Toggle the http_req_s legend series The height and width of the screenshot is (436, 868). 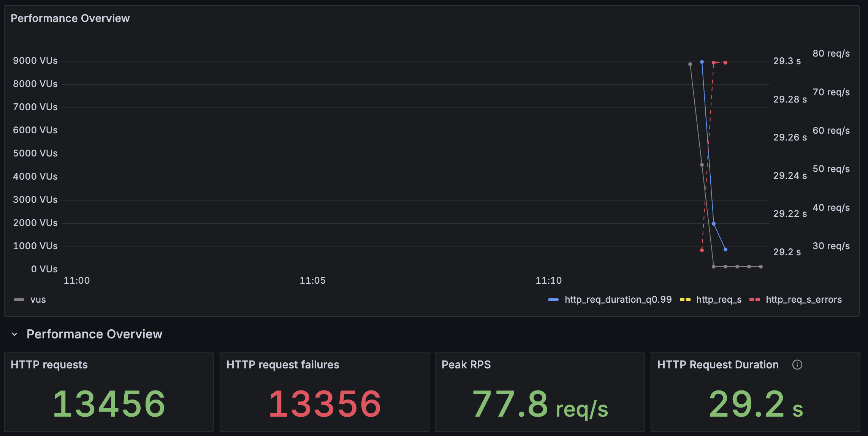719,300
